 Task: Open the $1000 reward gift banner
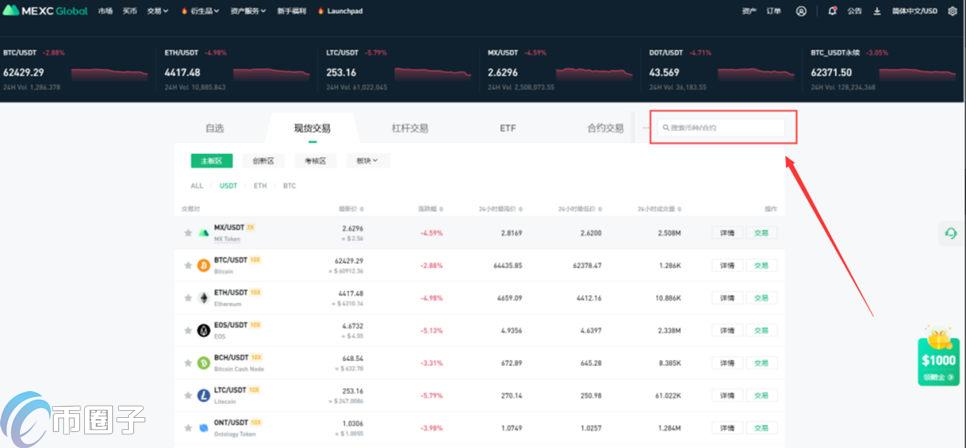[x=938, y=357]
